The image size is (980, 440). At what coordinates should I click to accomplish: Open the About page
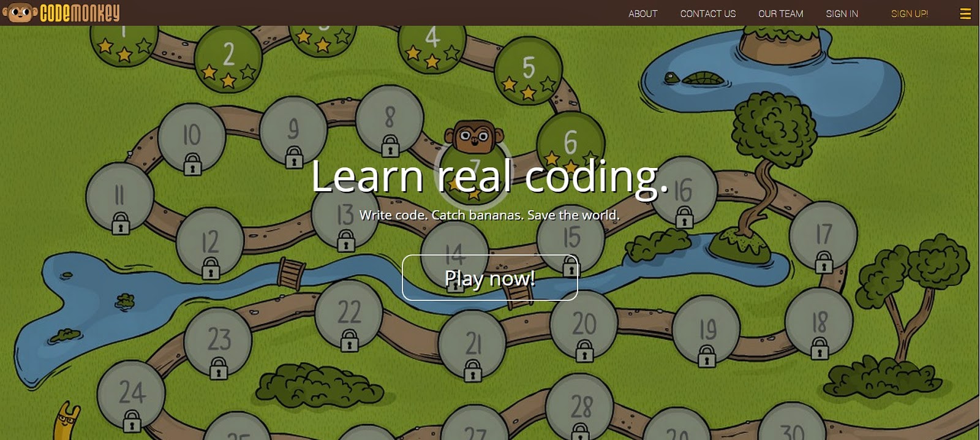pyautogui.click(x=643, y=13)
